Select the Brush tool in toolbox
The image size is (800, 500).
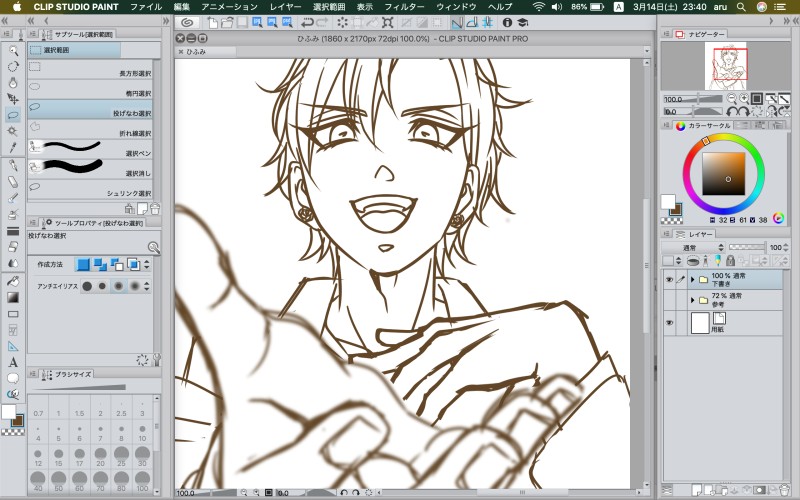click(x=13, y=198)
